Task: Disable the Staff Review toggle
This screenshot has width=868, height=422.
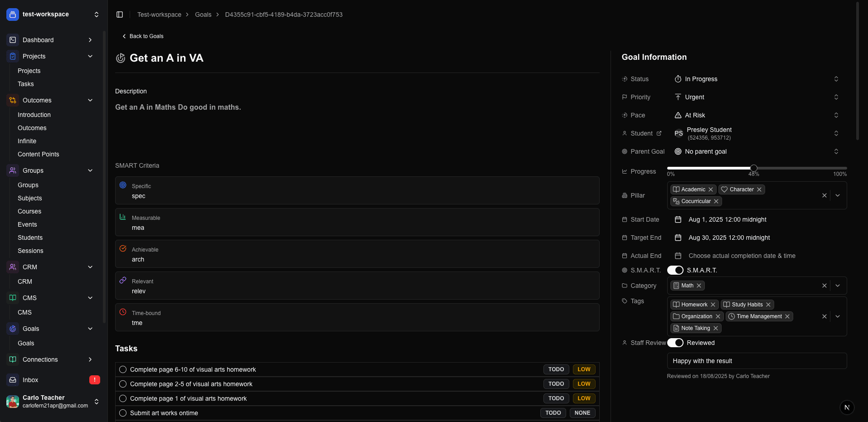Action: point(675,343)
